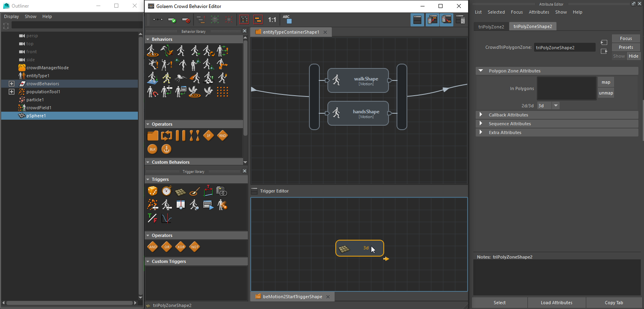Select the anchor operator icon
The image size is (644, 309).
(x=166, y=149)
